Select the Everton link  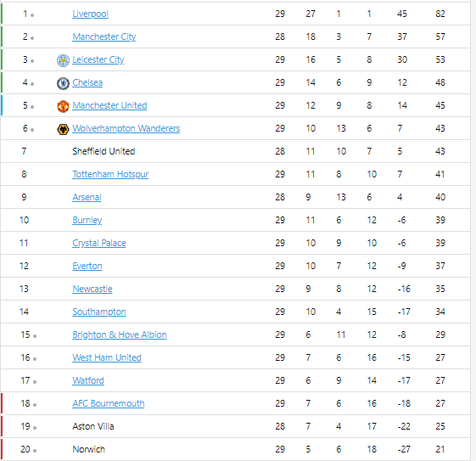coord(87,266)
